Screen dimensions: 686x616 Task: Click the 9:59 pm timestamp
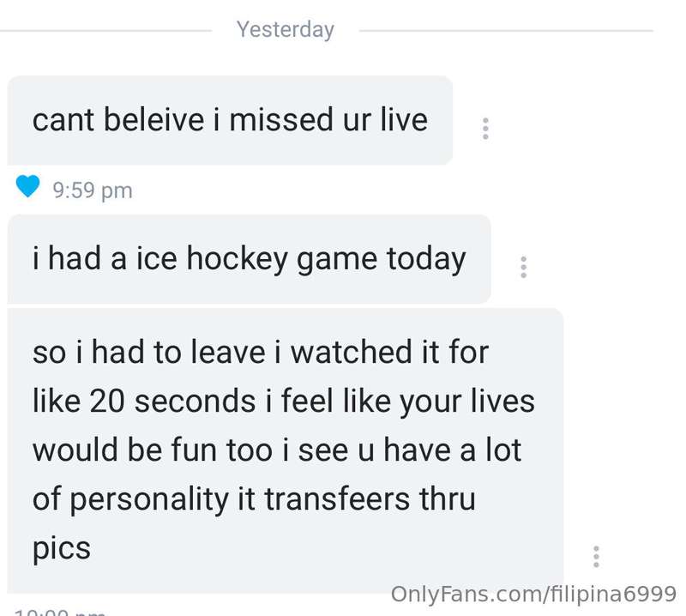point(93,190)
